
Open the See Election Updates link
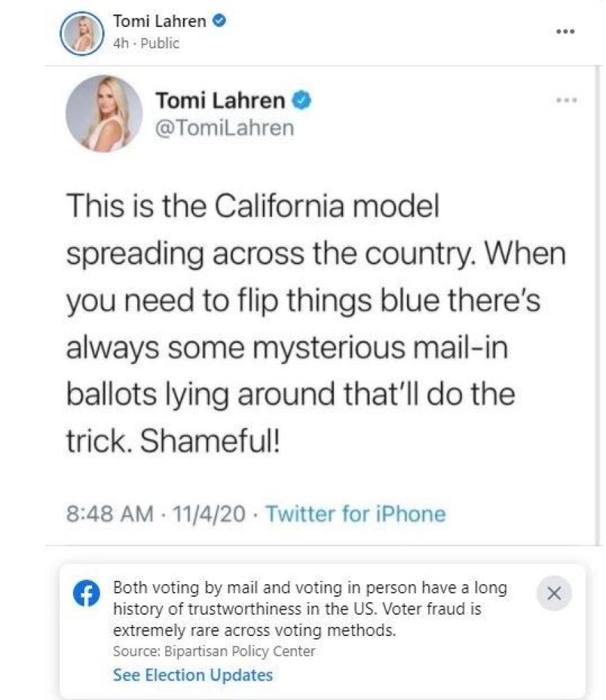coord(193,675)
